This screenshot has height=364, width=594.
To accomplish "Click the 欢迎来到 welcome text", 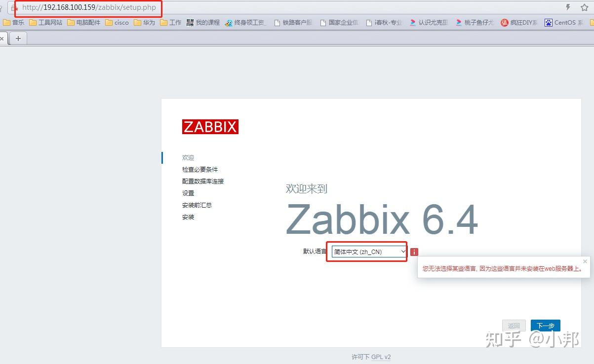I will (306, 189).
